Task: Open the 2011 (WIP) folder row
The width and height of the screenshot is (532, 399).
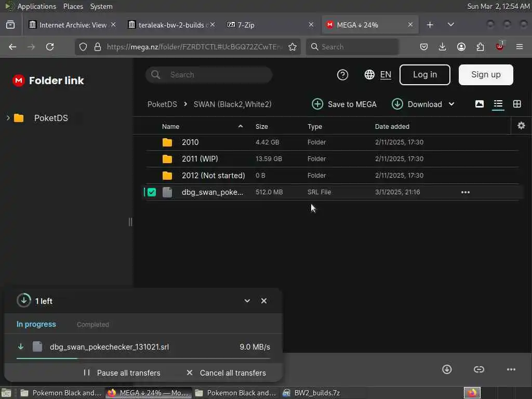Action: click(x=332, y=159)
